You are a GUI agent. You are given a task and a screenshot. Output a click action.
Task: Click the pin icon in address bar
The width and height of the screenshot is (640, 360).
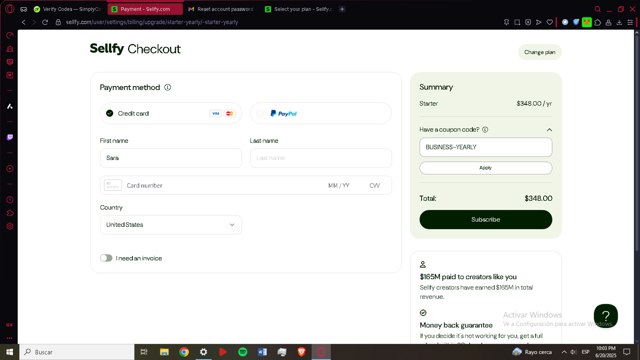(506, 22)
